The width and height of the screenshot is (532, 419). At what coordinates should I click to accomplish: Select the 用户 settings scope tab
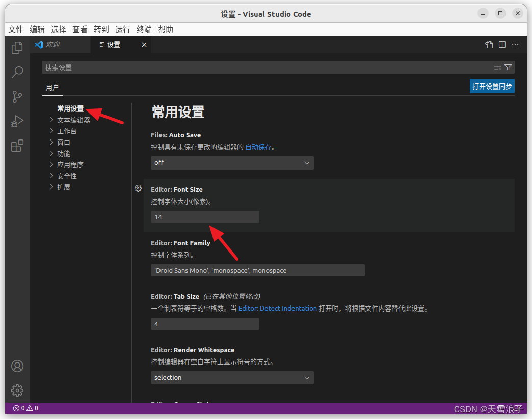point(52,88)
